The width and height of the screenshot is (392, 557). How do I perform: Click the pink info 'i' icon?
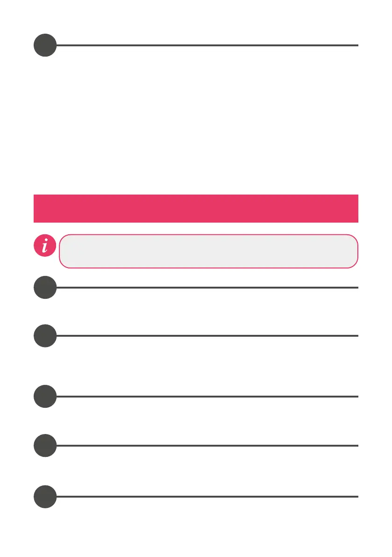45,246
